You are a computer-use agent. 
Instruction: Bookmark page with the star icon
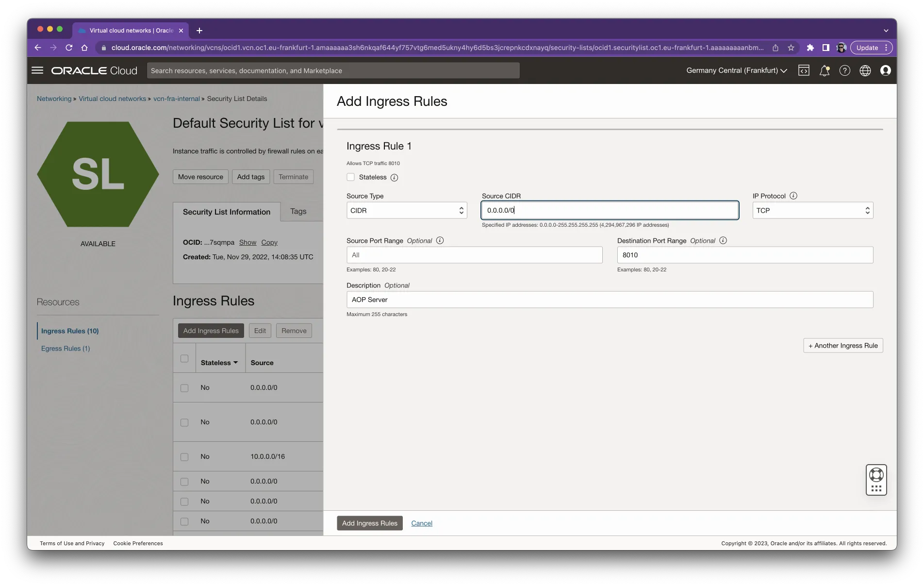pyautogui.click(x=791, y=48)
